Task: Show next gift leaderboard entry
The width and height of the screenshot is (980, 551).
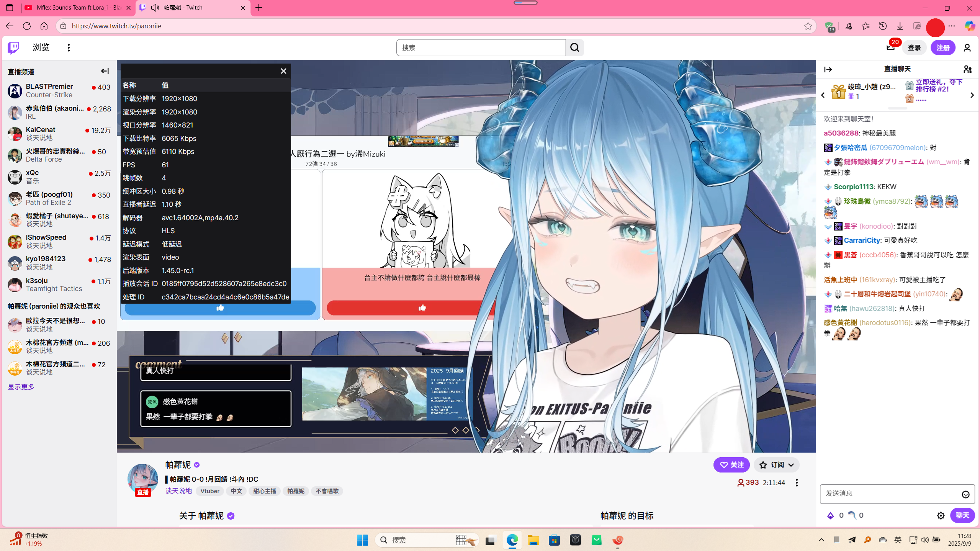Action: coord(972,95)
